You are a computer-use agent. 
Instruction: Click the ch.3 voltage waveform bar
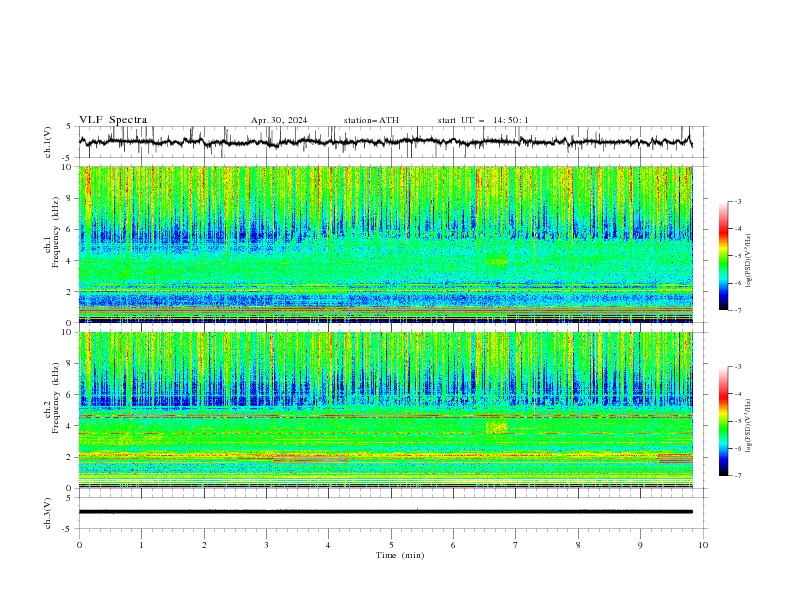[385, 512]
